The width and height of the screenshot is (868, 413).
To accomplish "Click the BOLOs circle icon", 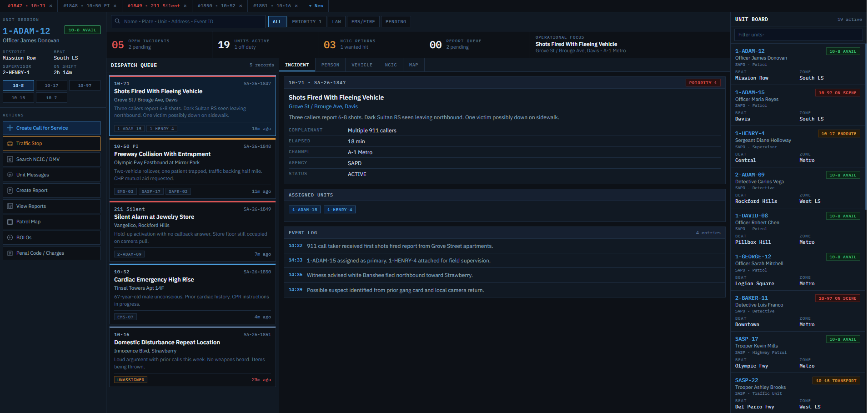I will coord(10,238).
